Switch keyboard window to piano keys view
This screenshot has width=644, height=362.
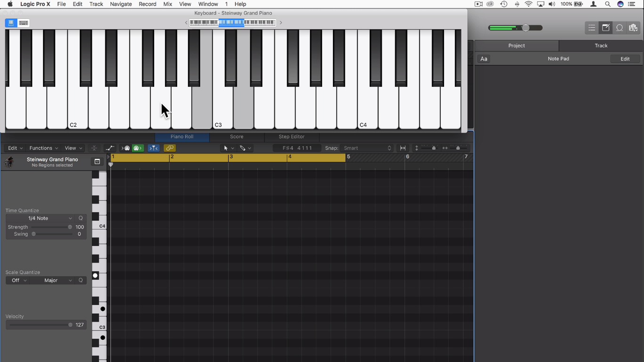[x=11, y=23]
